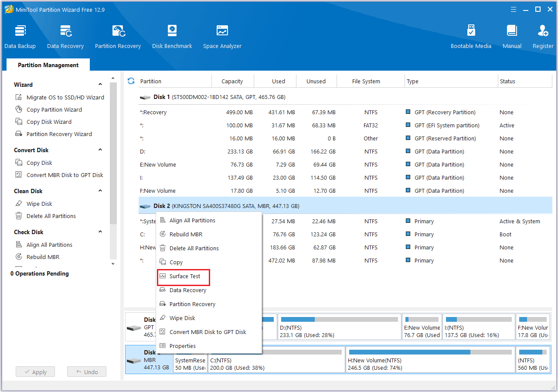
Task: Select Delete All Partitions in the context menu
Action: [209, 248]
